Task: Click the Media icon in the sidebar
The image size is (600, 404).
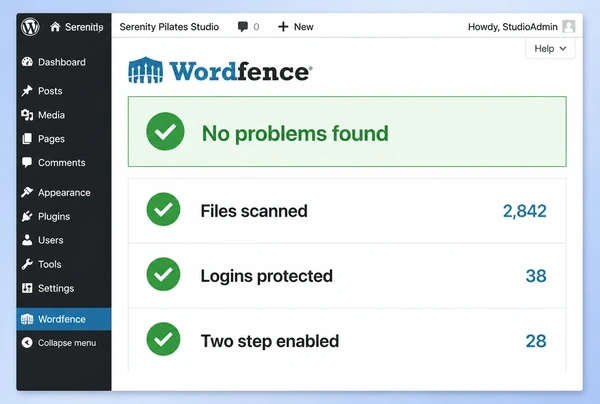Action: coord(27,115)
